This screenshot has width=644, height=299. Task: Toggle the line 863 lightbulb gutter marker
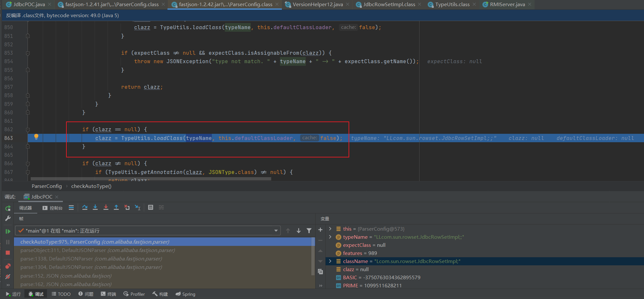pyautogui.click(x=36, y=137)
